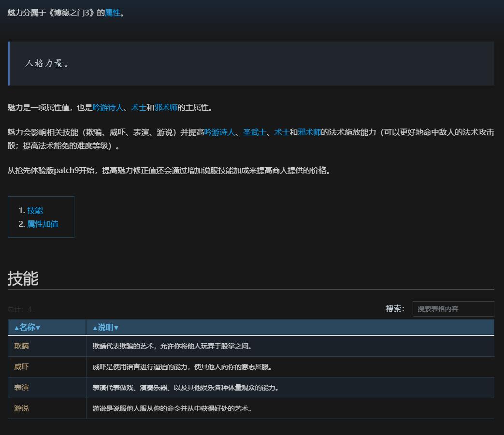This screenshot has height=435, width=504.
Task: Visit 邪术师 link in the main-attribute sentence
Action: [166, 108]
